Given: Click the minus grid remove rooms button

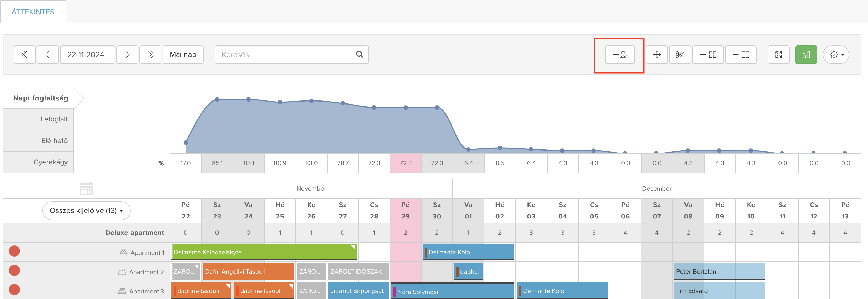Looking at the screenshot, I should [741, 55].
